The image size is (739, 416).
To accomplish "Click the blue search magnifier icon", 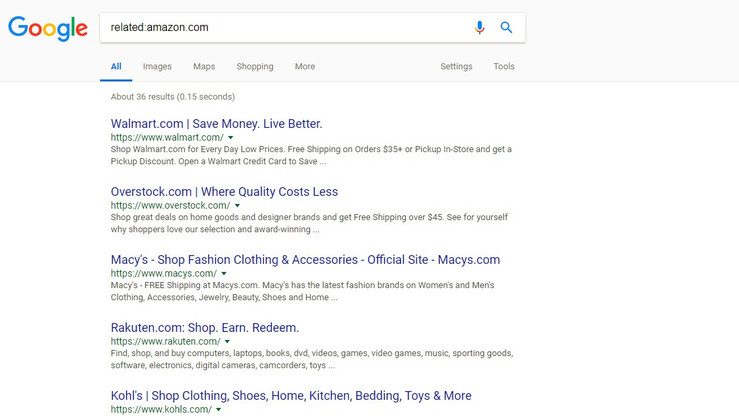I will [506, 27].
